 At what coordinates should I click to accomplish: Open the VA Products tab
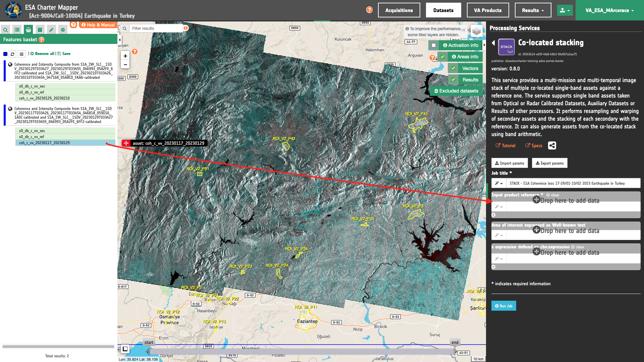[x=488, y=10]
